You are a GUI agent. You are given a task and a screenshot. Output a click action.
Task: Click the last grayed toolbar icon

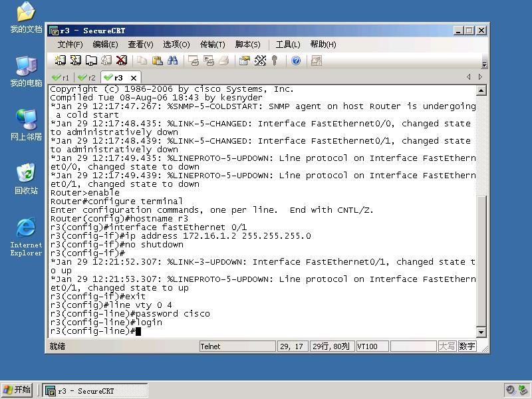[317, 61]
